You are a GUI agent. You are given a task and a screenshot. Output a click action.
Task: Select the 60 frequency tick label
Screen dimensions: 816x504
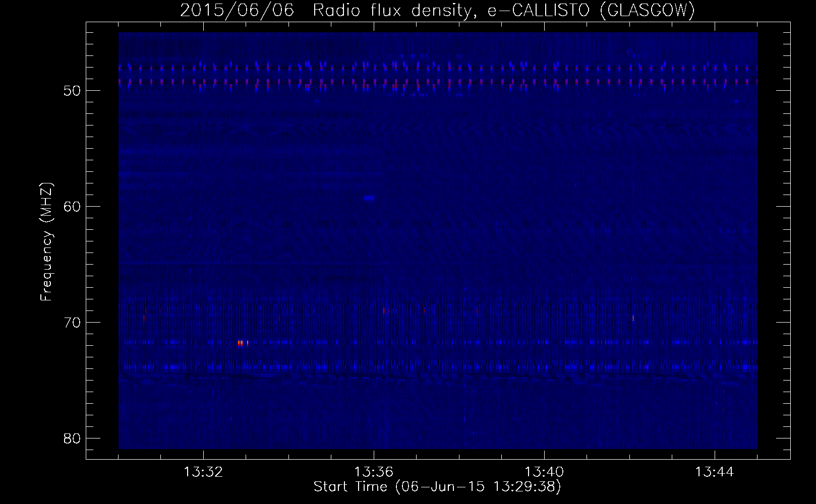click(x=72, y=207)
